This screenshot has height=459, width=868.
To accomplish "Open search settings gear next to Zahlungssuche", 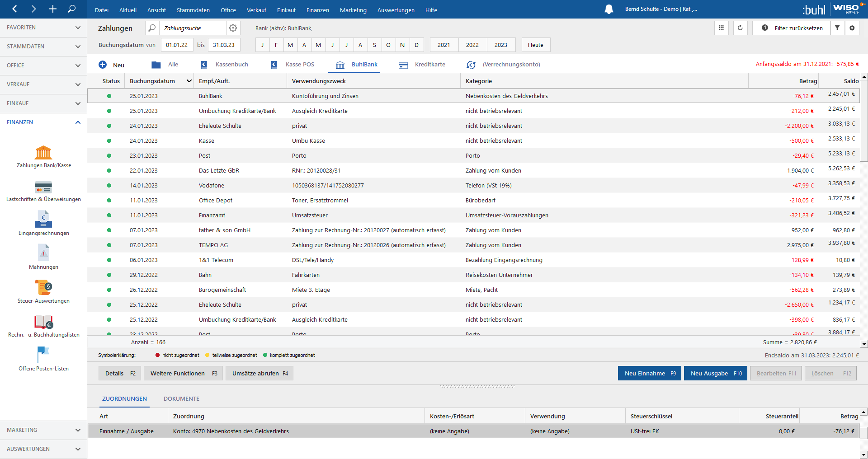I will (233, 28).
